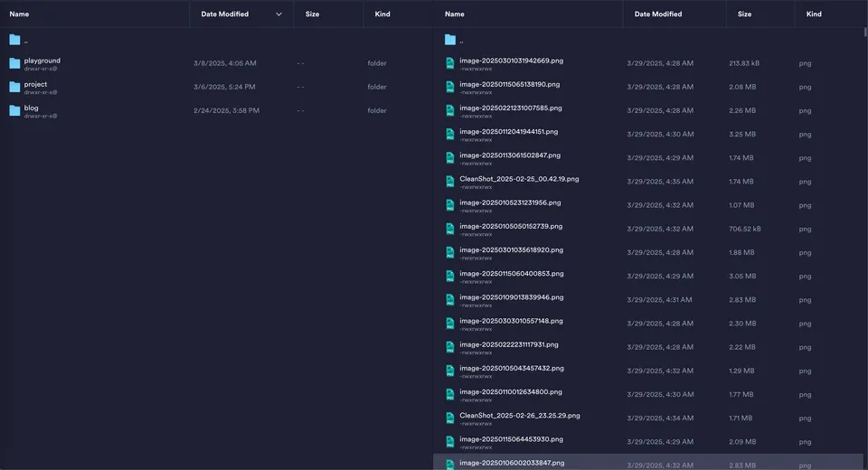Click PNG icon of image-20250105231231956.png
Image resolution: width=868 pixels, height=470 pixels.
pyautogui.click(x=450, y=205)
